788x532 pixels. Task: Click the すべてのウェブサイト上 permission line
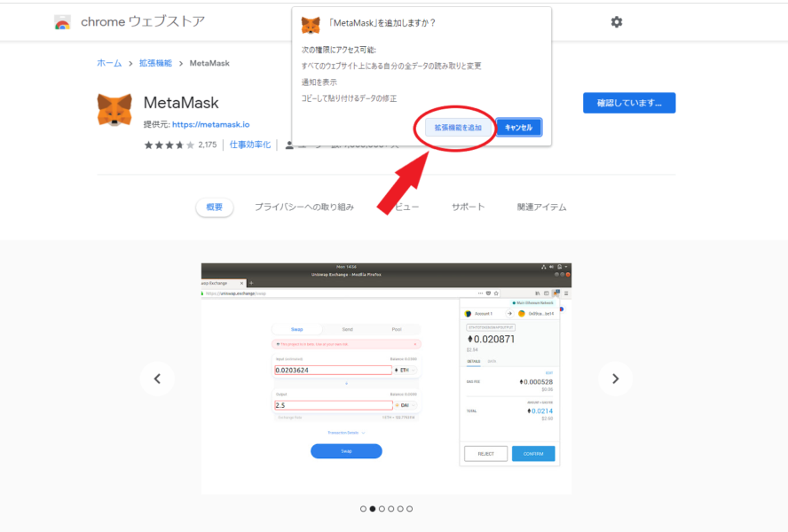coord(391,66)
